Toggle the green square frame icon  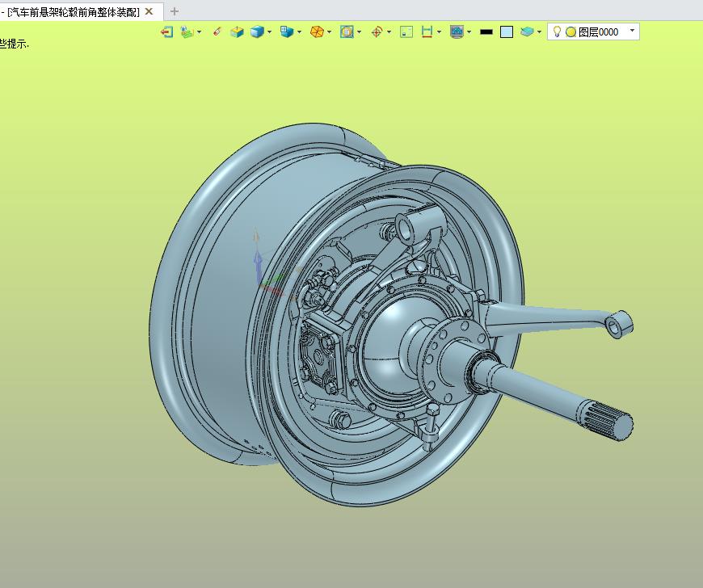(x=406, y=31)
